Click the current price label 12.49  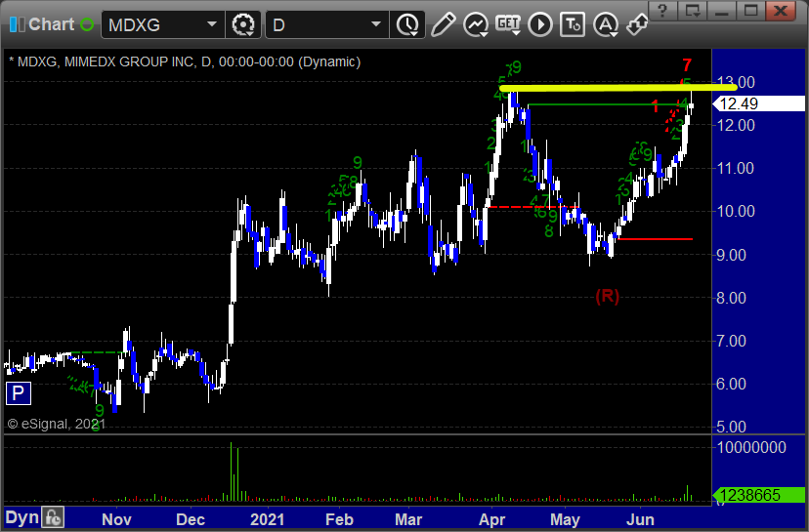click(x=758, y=103)
